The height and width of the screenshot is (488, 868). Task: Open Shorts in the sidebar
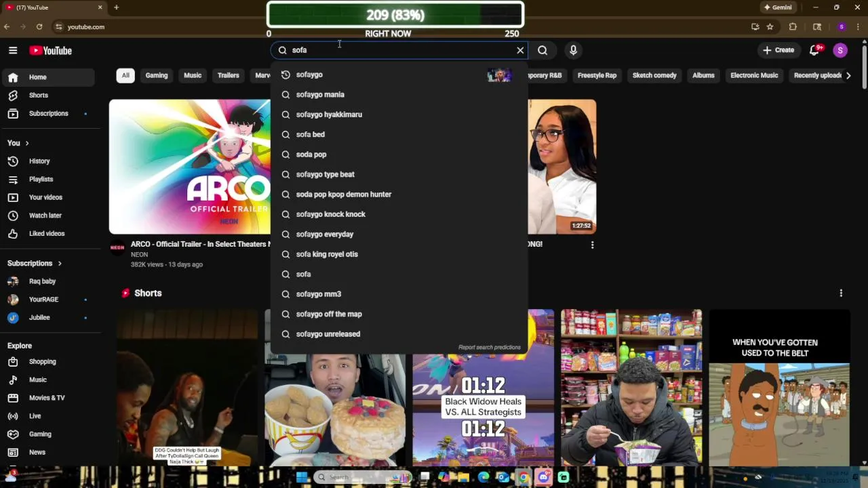click(47, 96)
